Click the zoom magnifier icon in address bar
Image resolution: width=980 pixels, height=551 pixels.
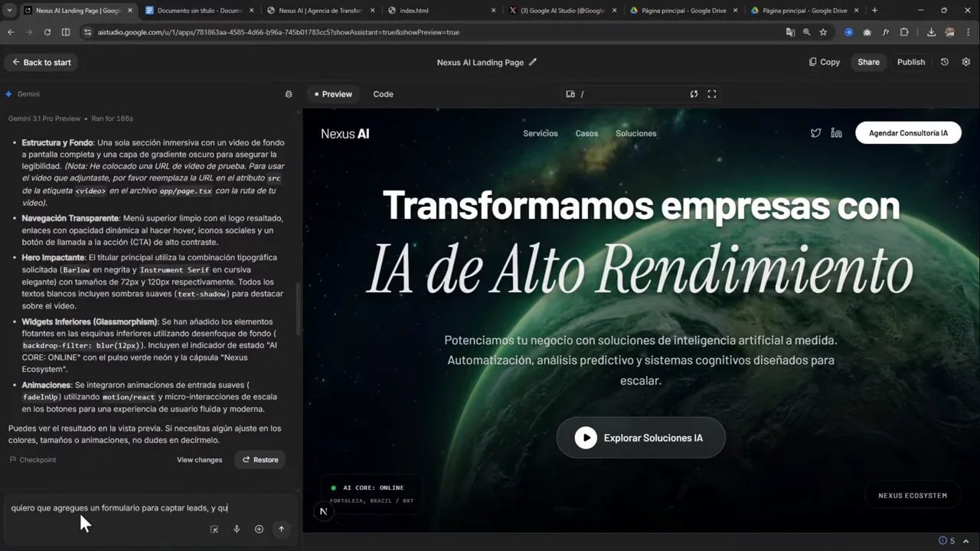(806, 32)
